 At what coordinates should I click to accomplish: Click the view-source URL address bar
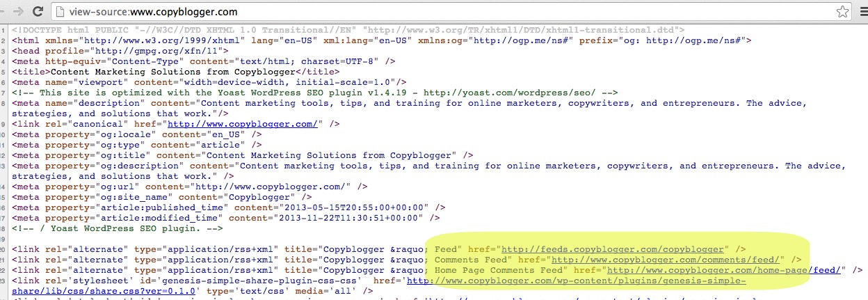point(417,12)
